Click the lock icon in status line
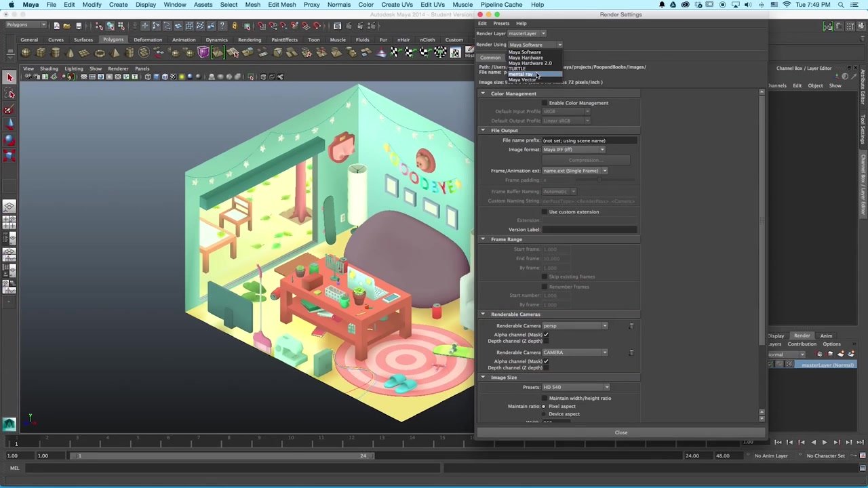 [234, 26]
